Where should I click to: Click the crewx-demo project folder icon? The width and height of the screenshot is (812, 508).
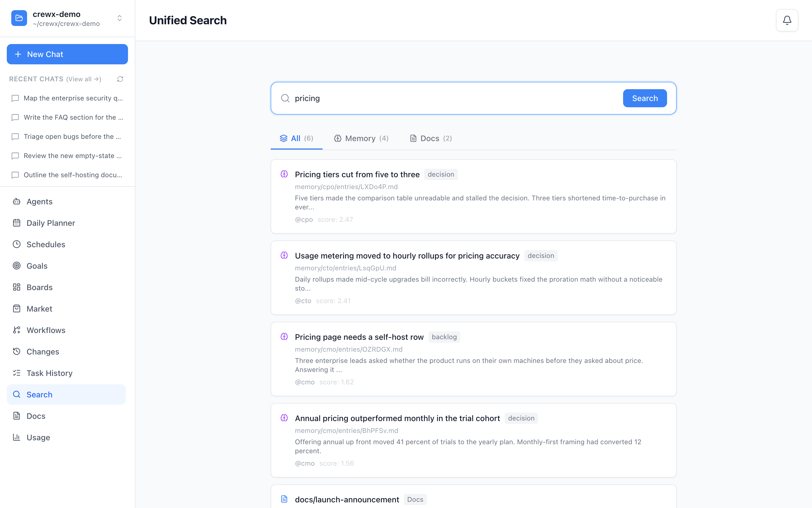pos(19,18)
